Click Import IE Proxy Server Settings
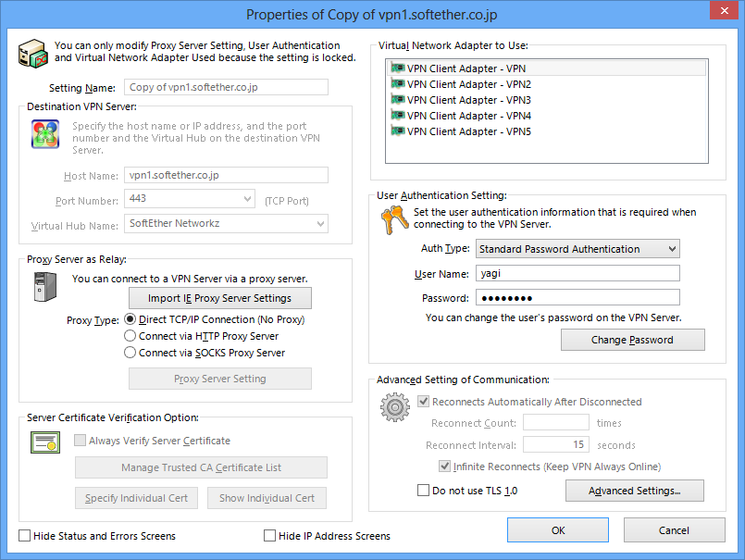Viewport: 745px width, 560px height. [x=219, y=298]
